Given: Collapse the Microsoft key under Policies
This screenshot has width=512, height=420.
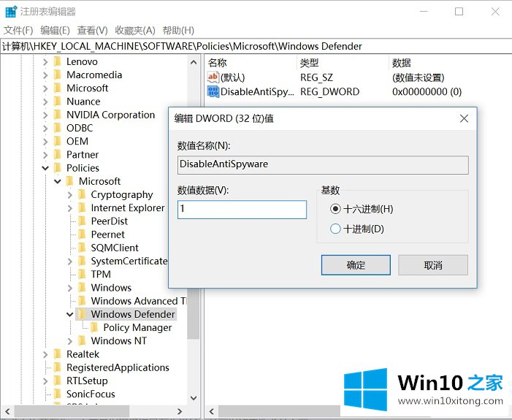Looking at the screenshot, I should click(x=58, y=181).
